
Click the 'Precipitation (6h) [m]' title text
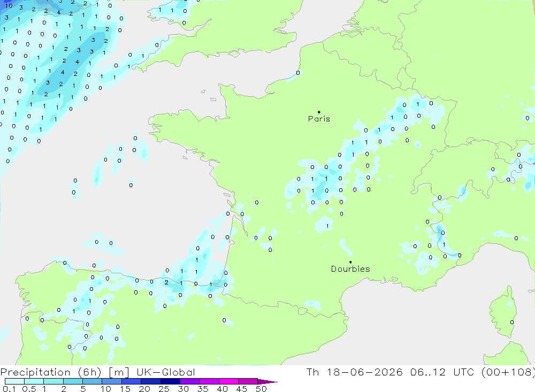pos(65,372)
